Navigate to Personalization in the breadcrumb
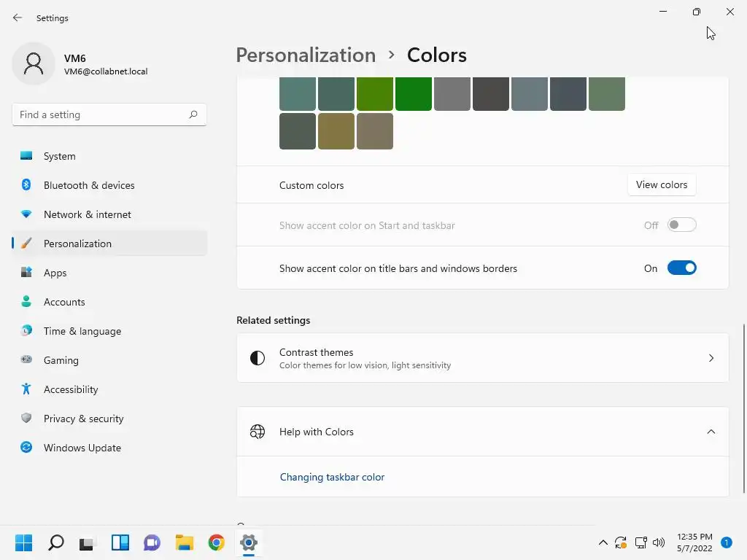Screen dimensions: 747x560 point(306,55)
